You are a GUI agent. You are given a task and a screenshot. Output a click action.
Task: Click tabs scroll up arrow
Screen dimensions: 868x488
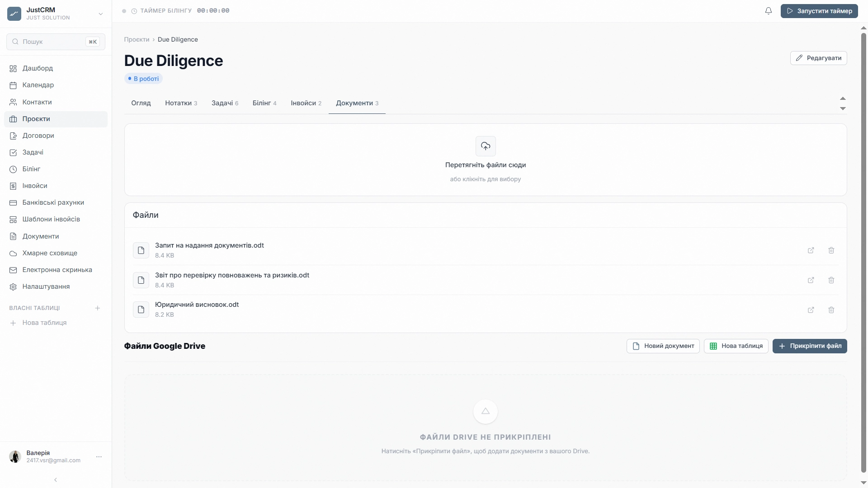point(843,99)
